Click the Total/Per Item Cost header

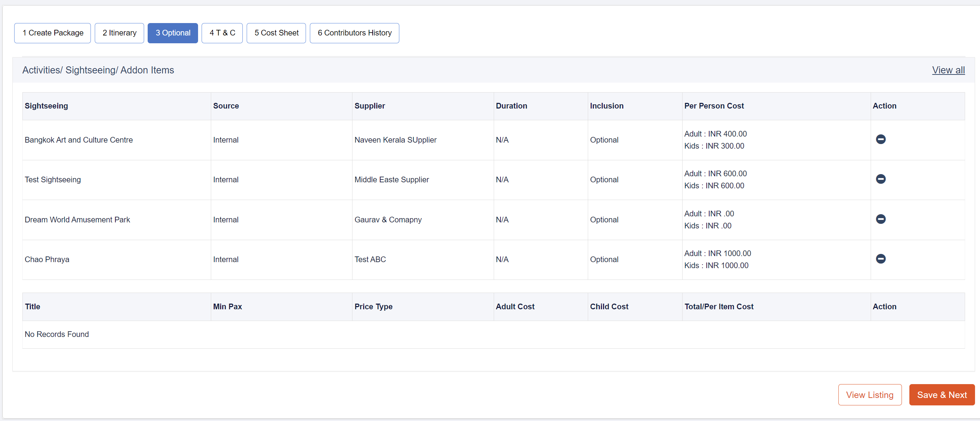click(x=719, y=306)
